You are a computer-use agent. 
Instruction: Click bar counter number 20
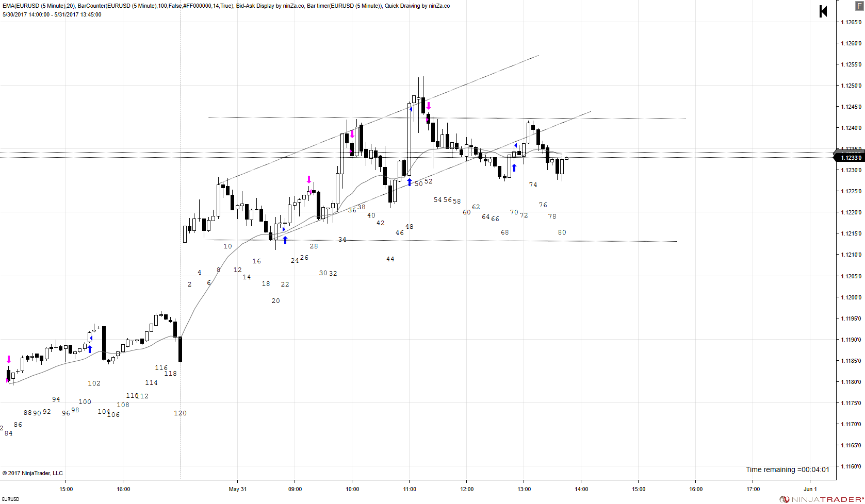[x=276, y=301]
